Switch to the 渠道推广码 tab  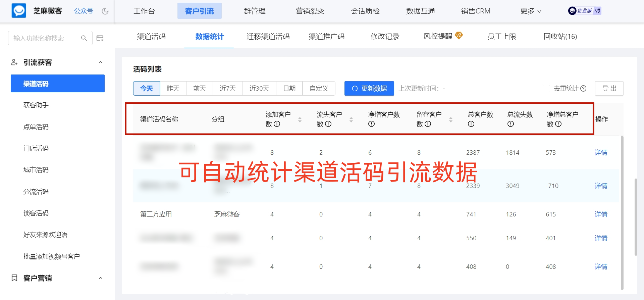click(x=327, y=36)
